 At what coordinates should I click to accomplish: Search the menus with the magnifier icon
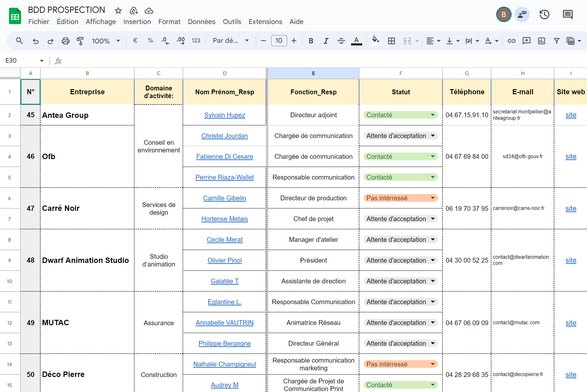pos(20,41)
